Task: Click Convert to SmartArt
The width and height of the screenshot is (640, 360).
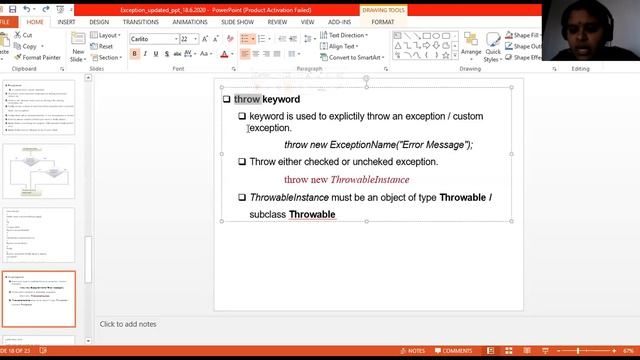Action: pos(352,58)
